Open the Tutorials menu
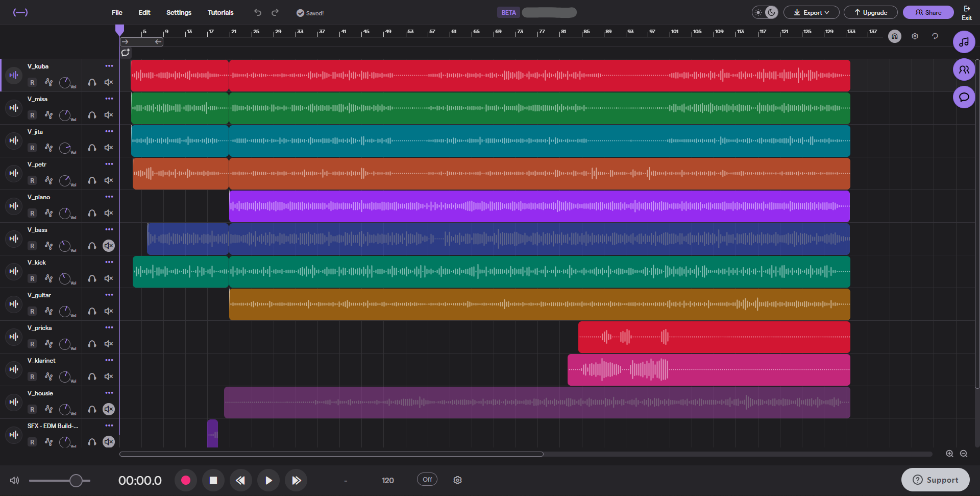 (220, 12)
